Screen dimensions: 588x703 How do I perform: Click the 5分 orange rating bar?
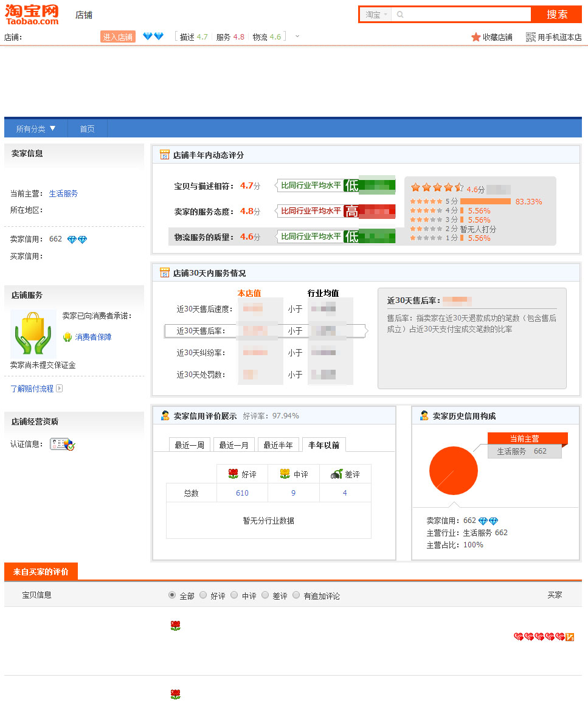tap(485, 201)
